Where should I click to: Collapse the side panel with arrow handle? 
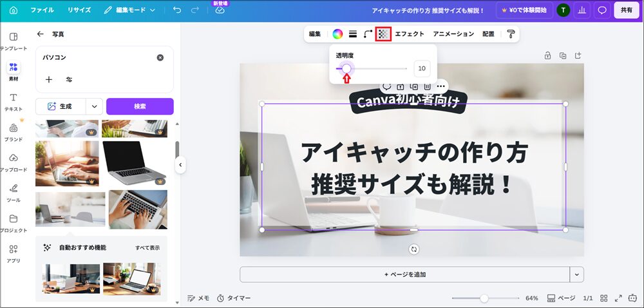pos(180,165)
